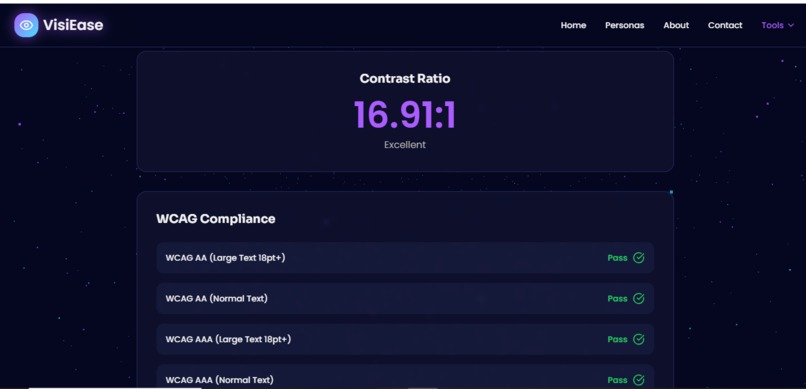Image resolution: width=806 pixels, height=389 pixels.
Task: Select the WCAG AAA (Normal Text) label
Action: pyautogui.click(x=219, y=380)
